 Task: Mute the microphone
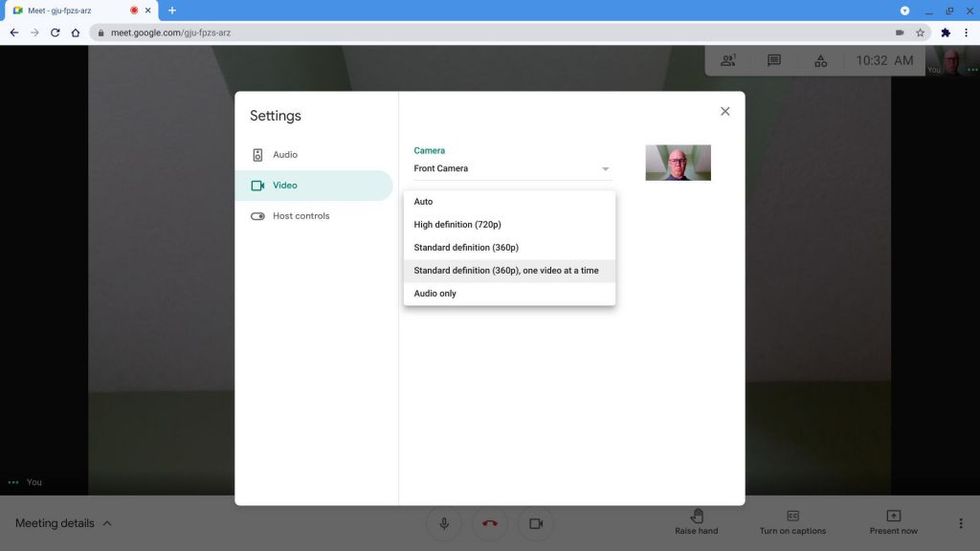[x=443, y=523]
